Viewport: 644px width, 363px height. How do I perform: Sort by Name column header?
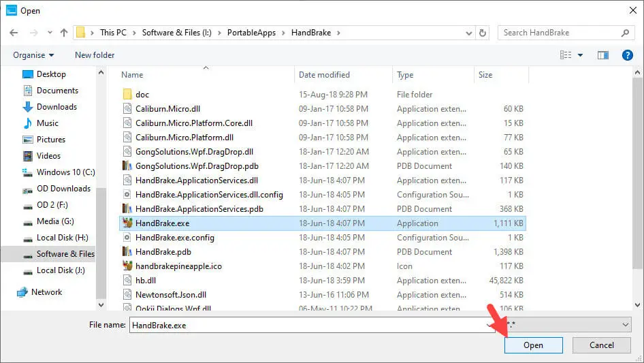click(132, 75)
